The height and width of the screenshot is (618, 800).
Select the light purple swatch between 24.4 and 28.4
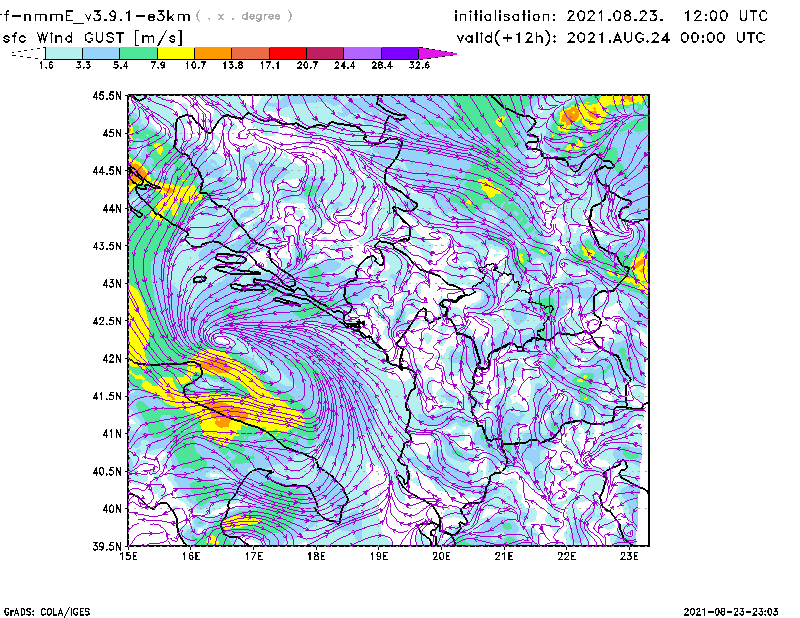coord(363,53)
